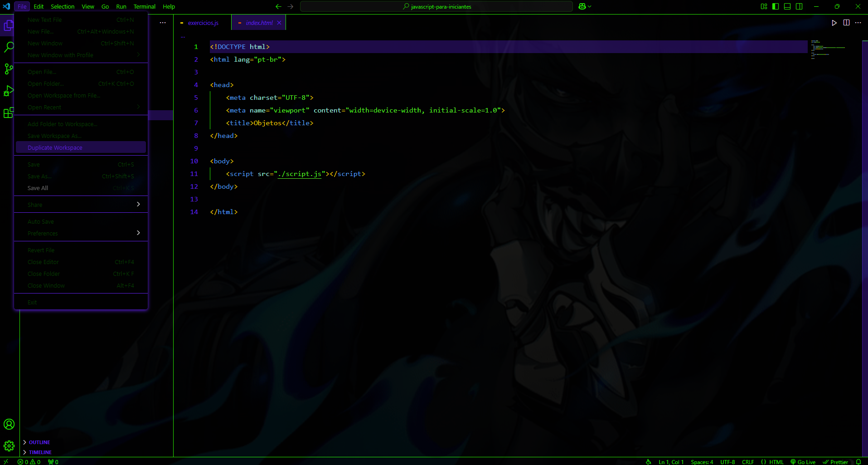Open the Notifications bell icon

[858, 462]
